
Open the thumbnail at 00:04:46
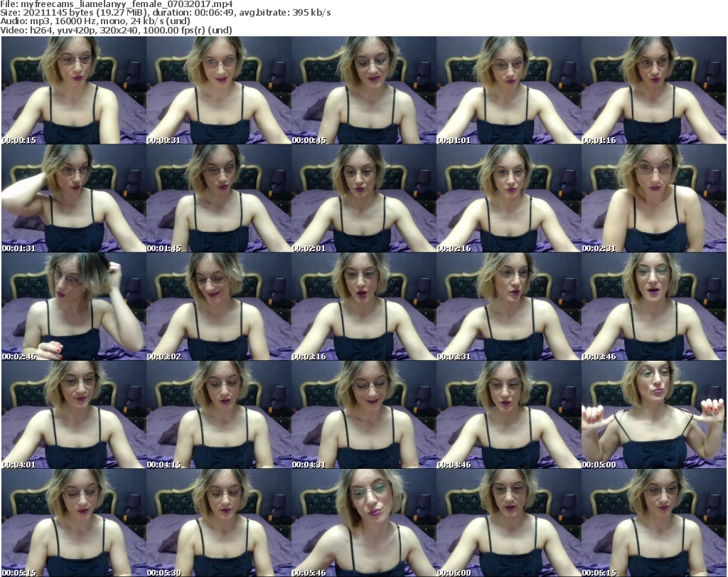point(509,415)
